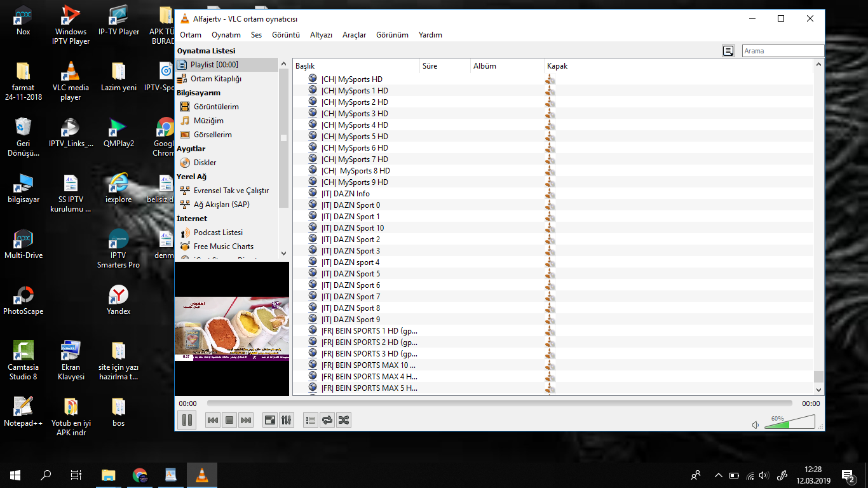This screenshot has height=488, width=868.
Task: Mute audio via speaker icon
Action: 756,424
